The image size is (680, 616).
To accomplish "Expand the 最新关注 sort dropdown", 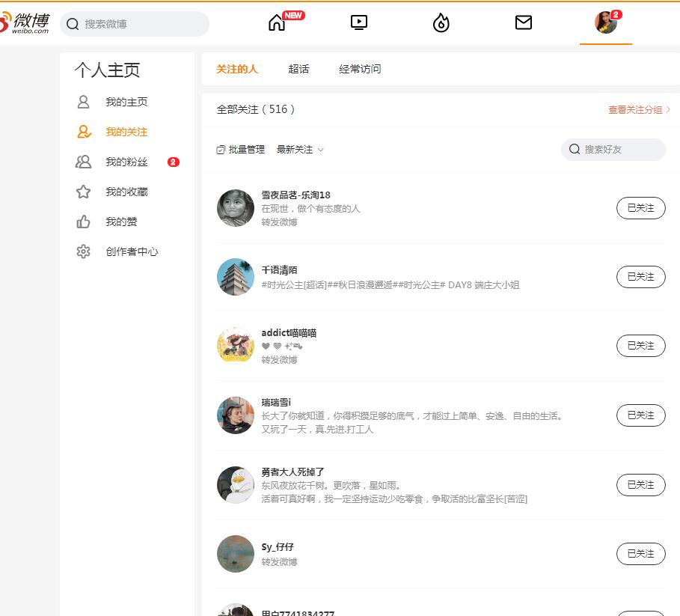I will [x=300, y=150].
